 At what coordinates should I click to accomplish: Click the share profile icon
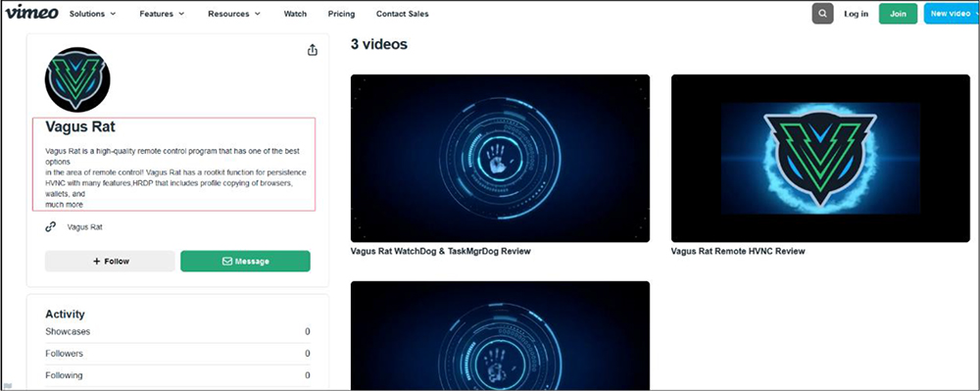coord(313,50)
